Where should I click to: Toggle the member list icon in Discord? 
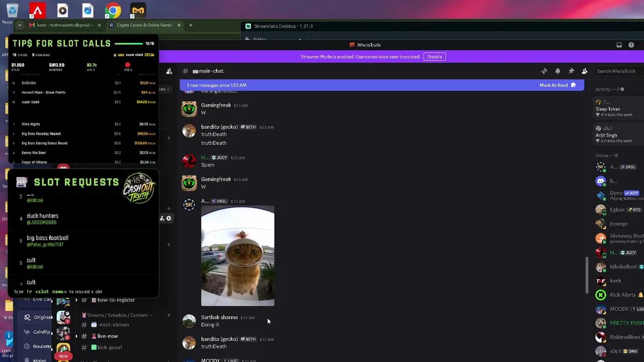[x=585, y=71]
